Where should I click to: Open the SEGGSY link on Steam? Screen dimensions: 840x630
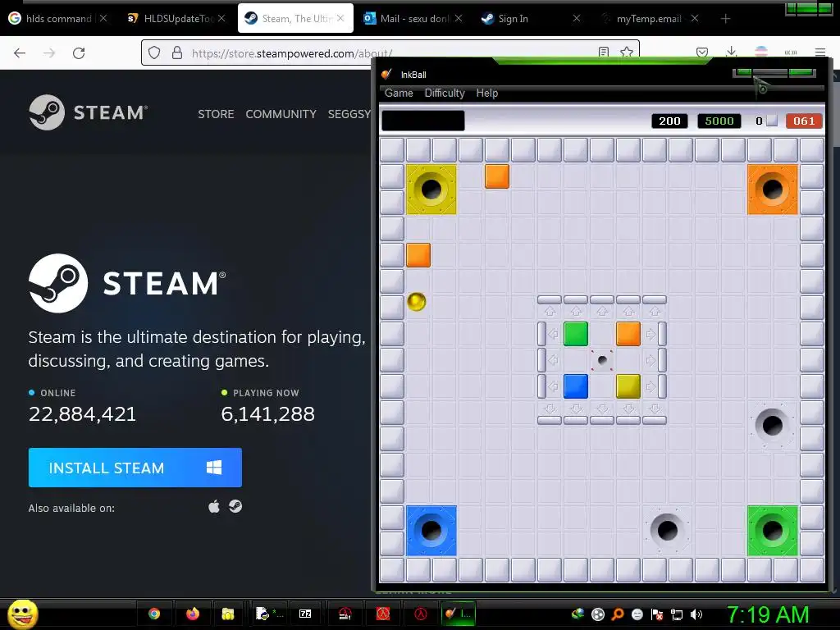(349, 114)
